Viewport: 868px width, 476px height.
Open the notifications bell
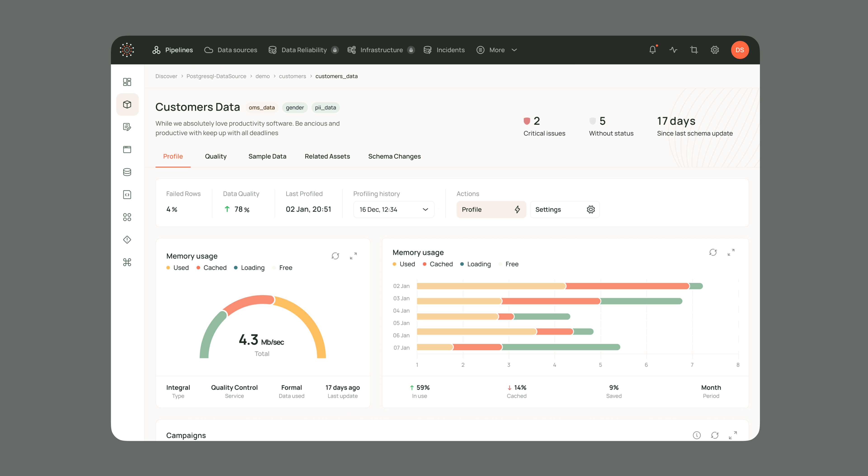pos(653,50)
